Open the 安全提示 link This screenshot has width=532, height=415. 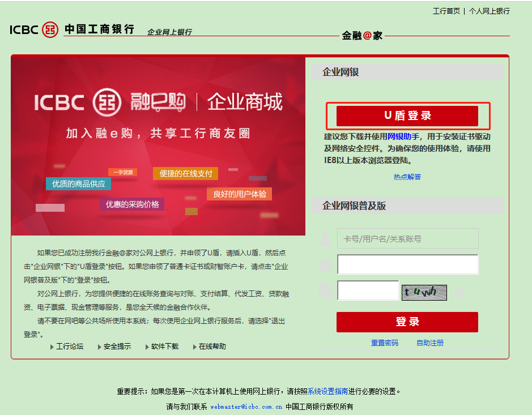[x=117, y=346]
